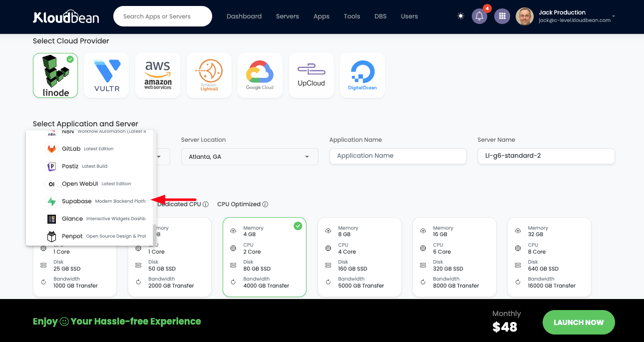
Task: Select DigitalOcean provider card
Action: tap(362, 75)
